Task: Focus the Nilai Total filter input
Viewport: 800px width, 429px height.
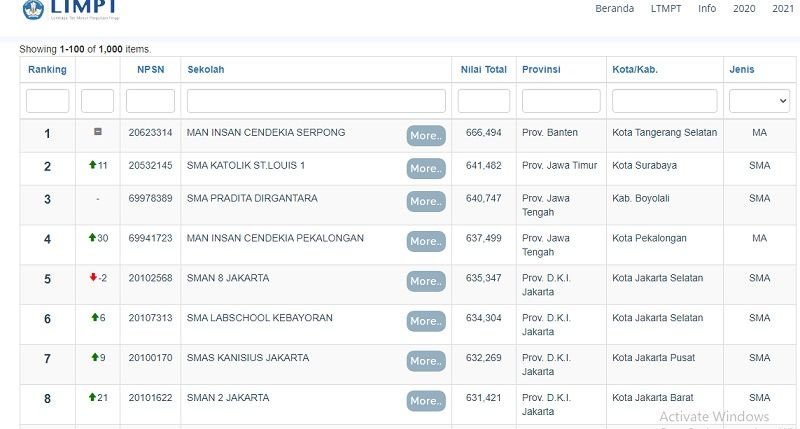Action: pyautogui.click(x=484, y=101)
